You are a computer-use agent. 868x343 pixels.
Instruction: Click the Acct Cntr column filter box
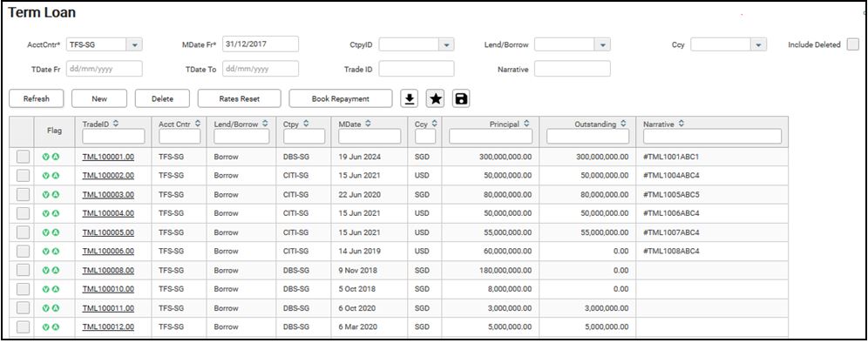(x=180, y=137)
